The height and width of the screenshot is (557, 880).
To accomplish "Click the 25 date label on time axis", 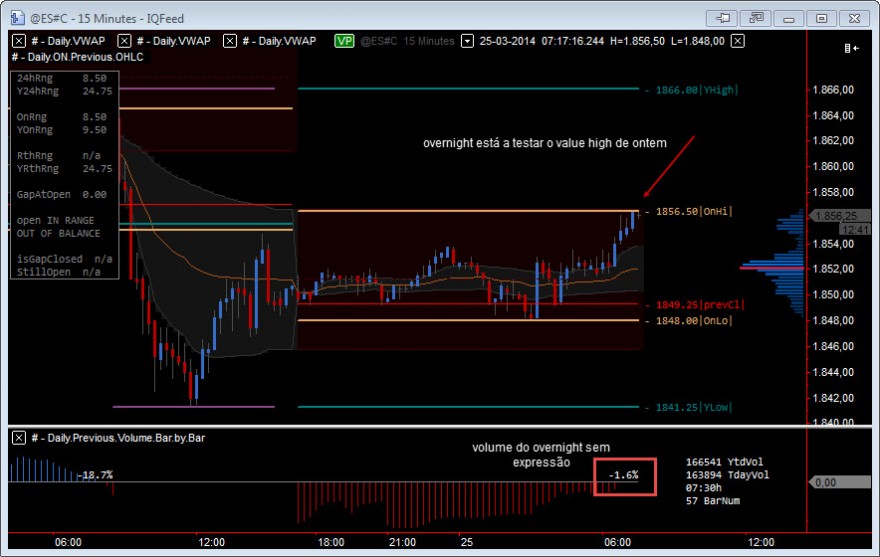I will [467, 542].
